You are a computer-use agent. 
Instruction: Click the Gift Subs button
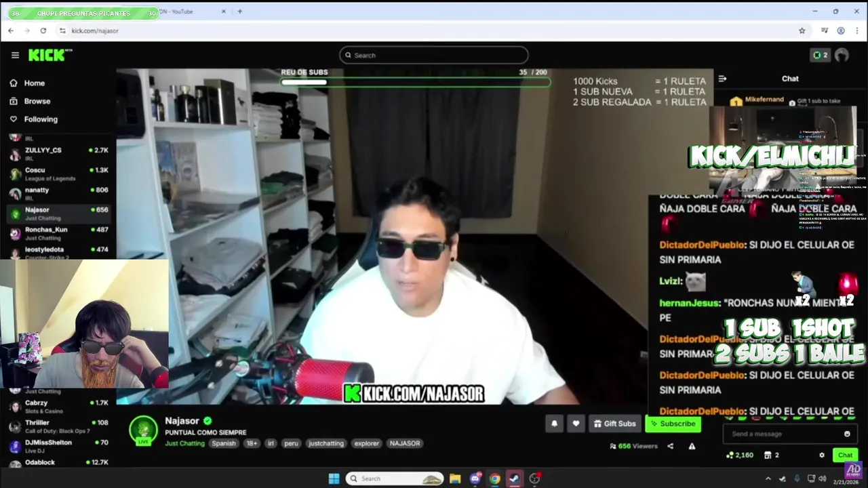[x=614, y=424]
